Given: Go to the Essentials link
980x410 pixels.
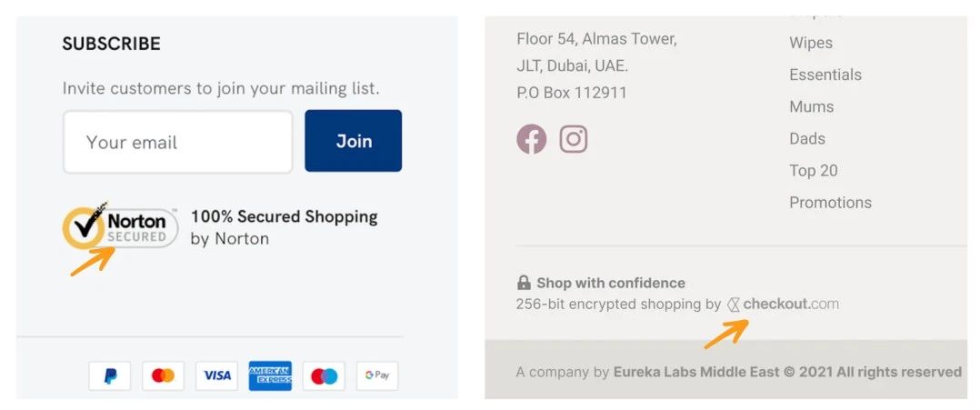Looking at the screenshot, I should 825,75.
